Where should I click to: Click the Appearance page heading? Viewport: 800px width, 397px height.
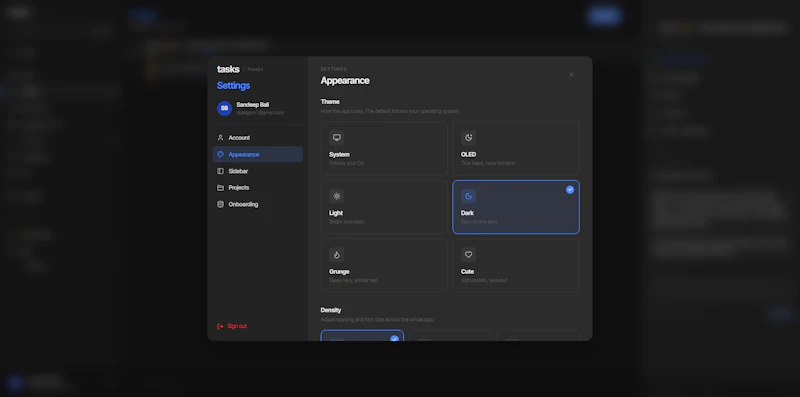click(345, 81)
